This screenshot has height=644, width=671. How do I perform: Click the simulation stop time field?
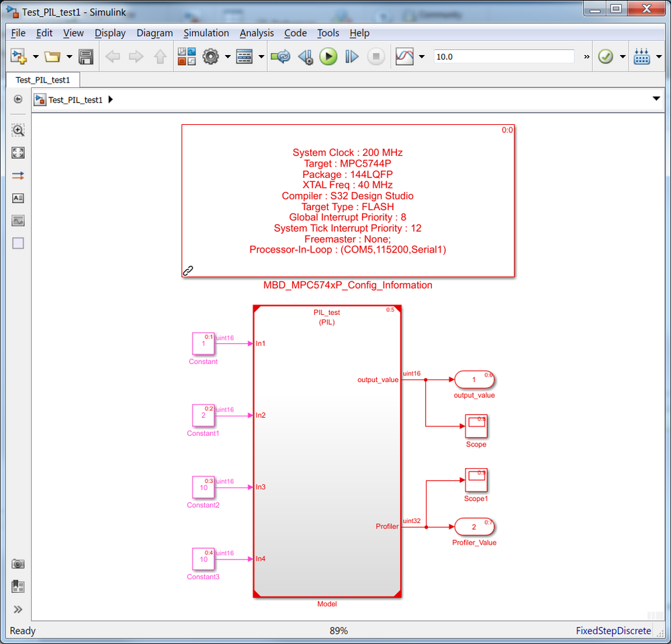pyautogui.click(x=504, y=56)
